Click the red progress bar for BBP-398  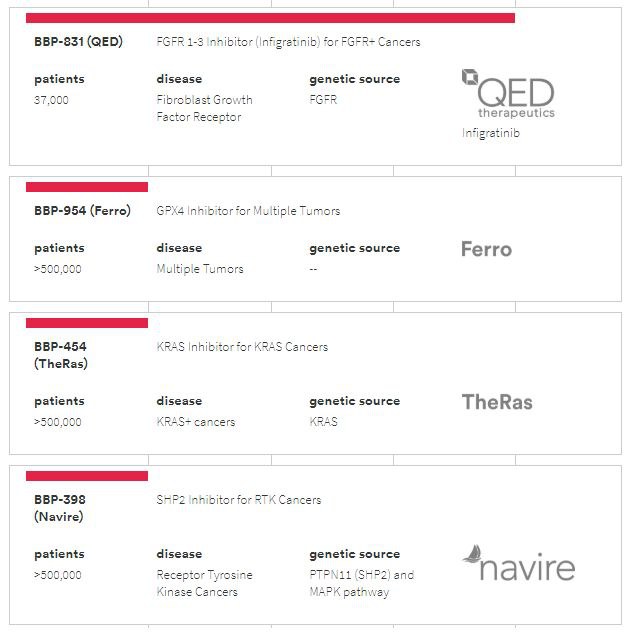87,476
